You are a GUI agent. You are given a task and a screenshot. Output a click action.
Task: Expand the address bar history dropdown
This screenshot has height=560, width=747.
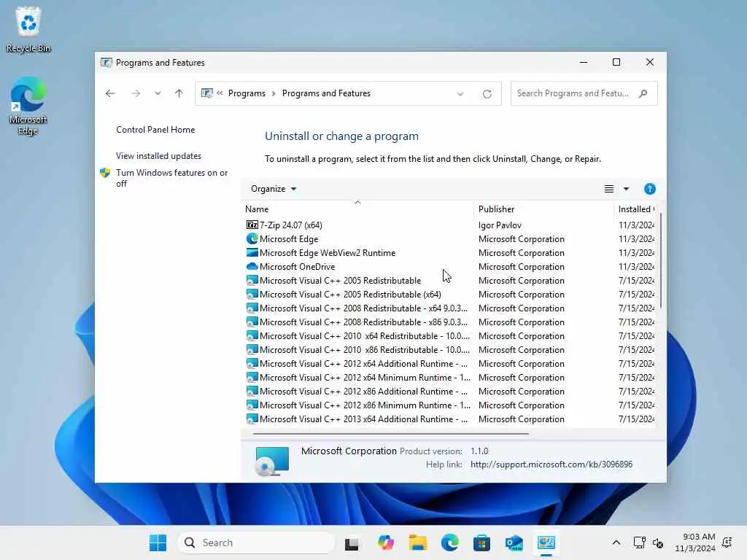[460, 94]
